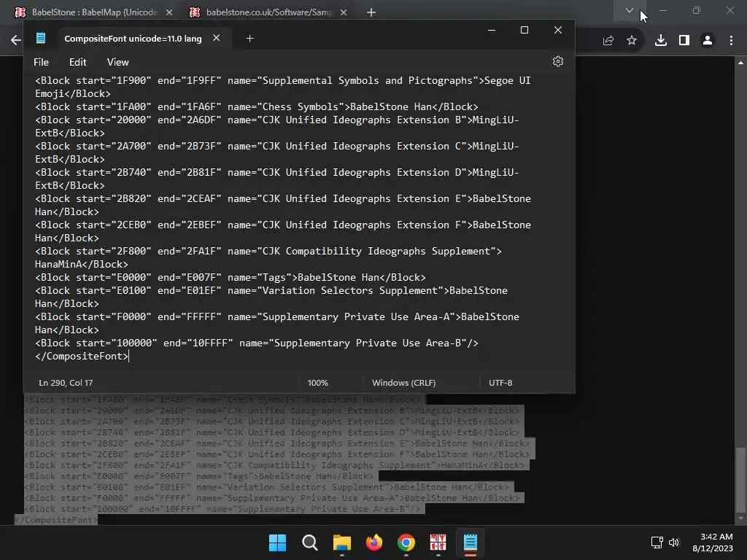Open volume control in system tray
Screen dimensions: 747x560
[x=674, y=542]
